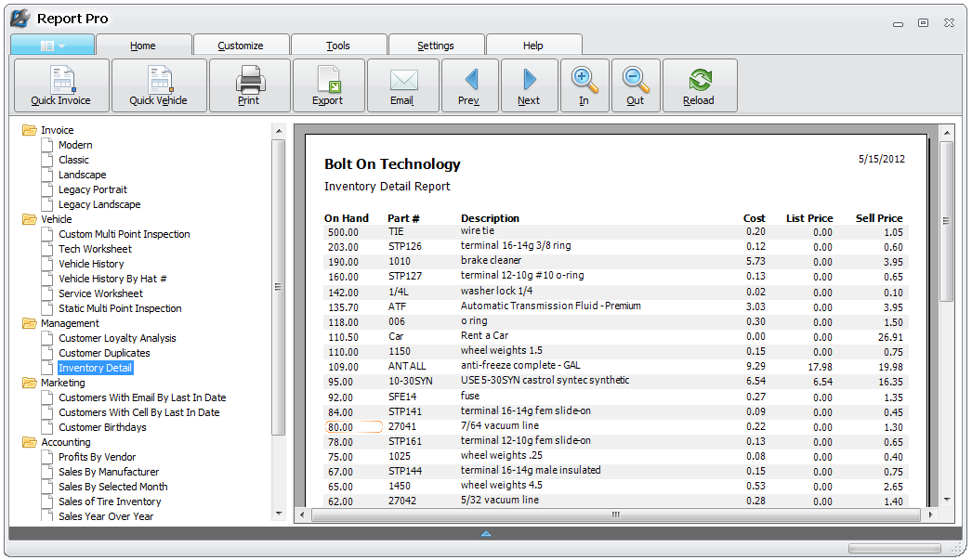This screenshot has height=560, width=972.
Task: Open Sales By Selected Month report
Action: pyautogui.click(x=113, y=487)
